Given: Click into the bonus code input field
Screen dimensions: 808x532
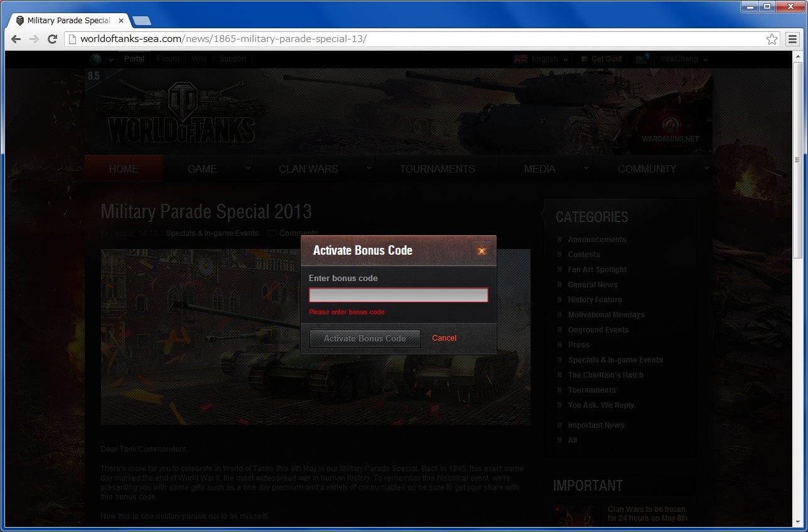Looking at the screenshot, I should tap(398, 295).
